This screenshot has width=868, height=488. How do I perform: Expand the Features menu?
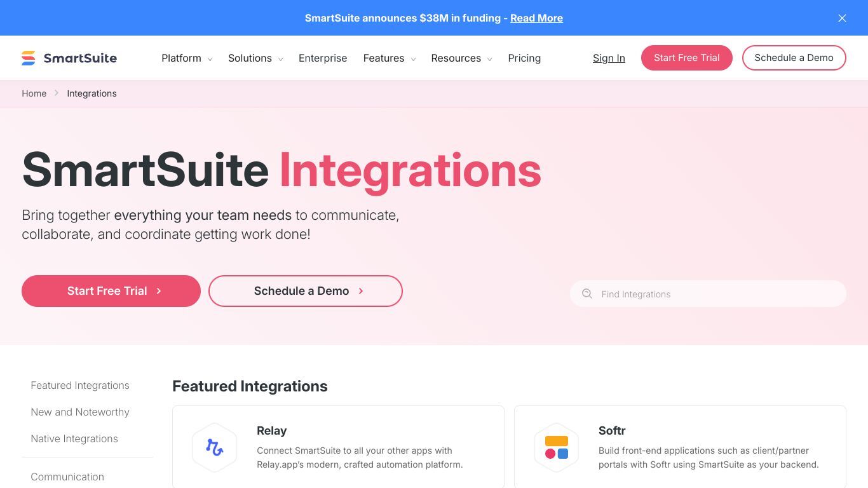pos(390,58)
